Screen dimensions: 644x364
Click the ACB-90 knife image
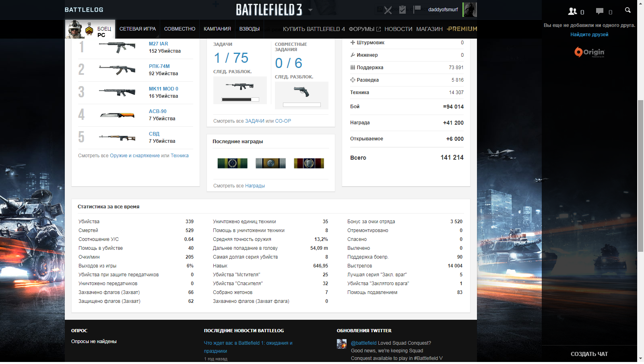click(x=118, y=115)
